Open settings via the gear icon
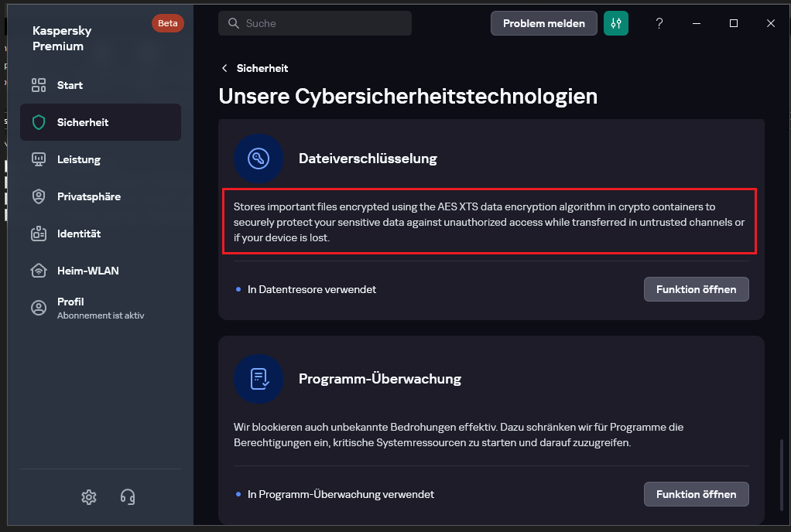 click(x=89, y=496)
